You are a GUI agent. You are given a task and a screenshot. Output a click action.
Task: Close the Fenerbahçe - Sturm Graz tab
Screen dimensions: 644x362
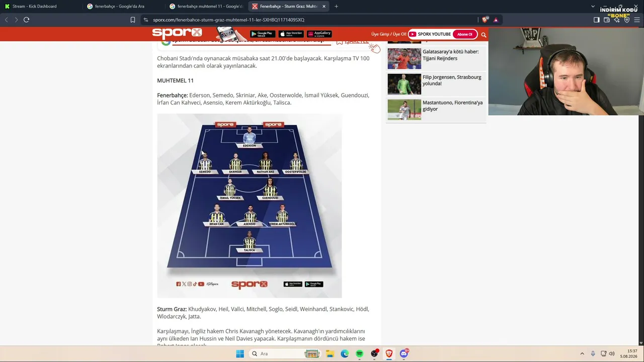coord(324,7)
